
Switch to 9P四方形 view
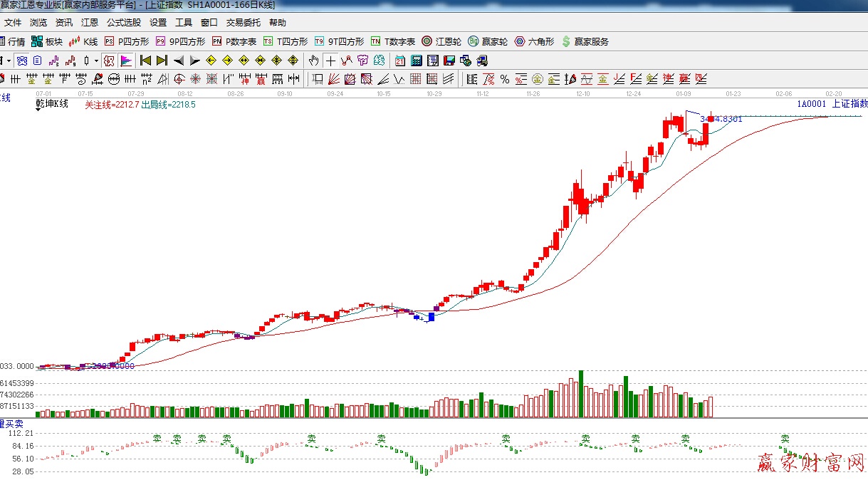coord(181,42)
